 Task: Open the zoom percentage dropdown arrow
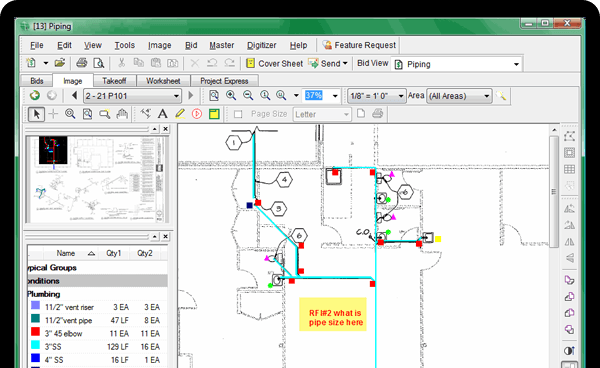tap(335, 96)
